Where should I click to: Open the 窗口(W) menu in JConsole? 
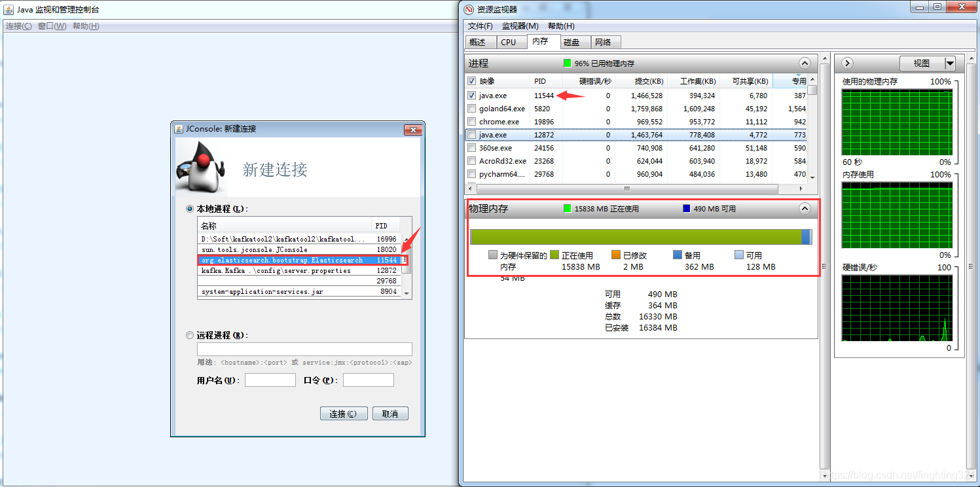(52, 26)
